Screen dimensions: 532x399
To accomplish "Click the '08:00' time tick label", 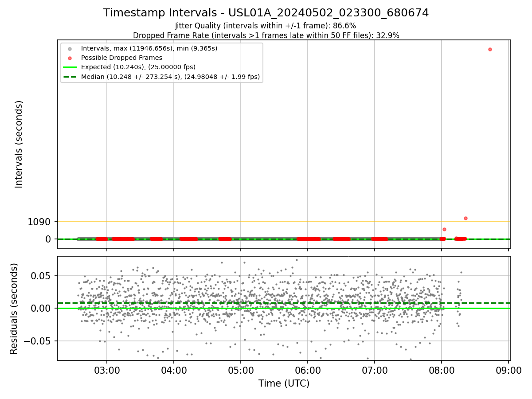I will 442,371.
